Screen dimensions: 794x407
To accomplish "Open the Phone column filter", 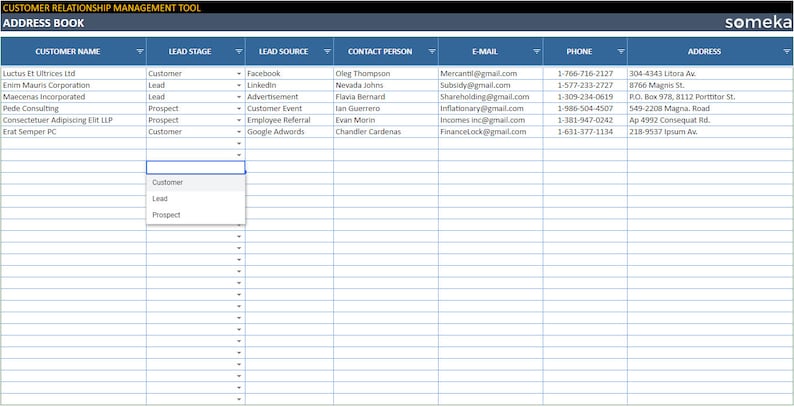I will [x=621, y=52].
